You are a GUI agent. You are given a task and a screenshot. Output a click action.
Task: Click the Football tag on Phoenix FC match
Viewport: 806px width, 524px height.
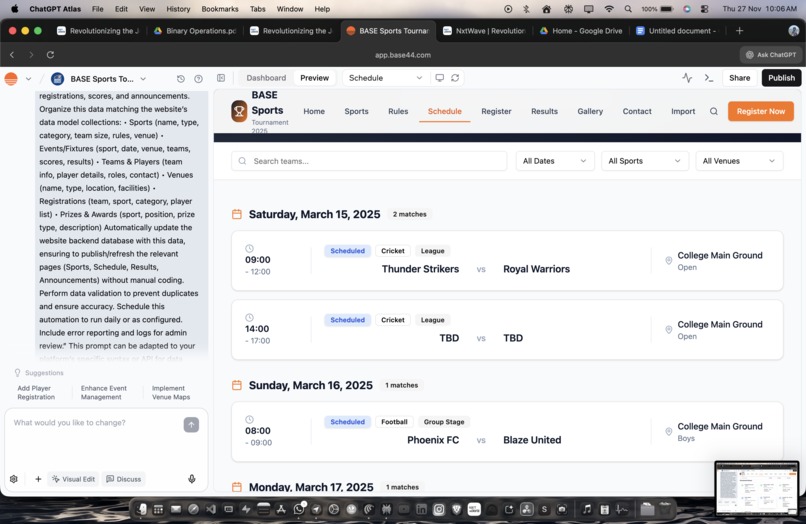(x=394, y=422)
